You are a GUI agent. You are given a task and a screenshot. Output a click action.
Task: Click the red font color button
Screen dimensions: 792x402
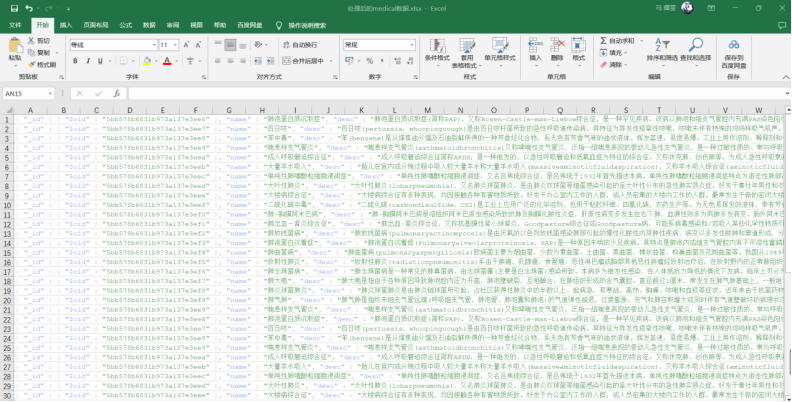[x=168, y=61]
